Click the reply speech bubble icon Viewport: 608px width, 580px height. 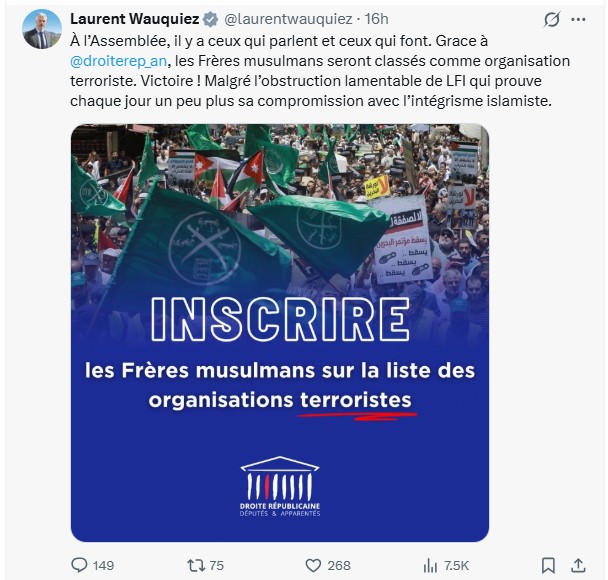click(79, 565)
